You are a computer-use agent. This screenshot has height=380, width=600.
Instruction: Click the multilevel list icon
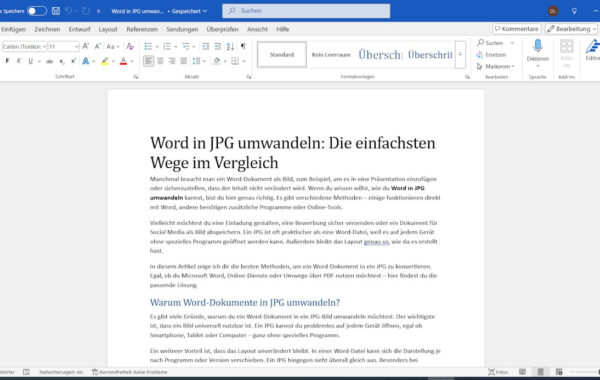coord(186,46)
